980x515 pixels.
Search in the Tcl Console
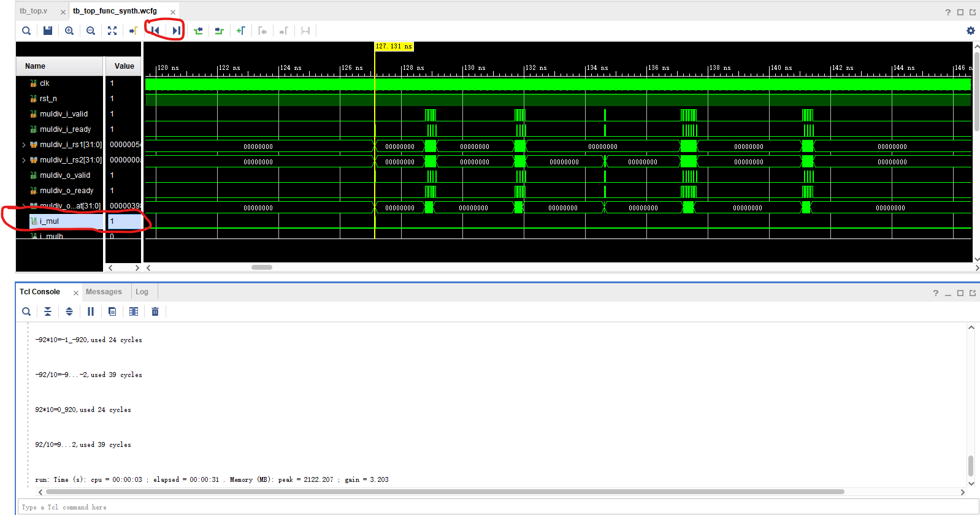pyautogui.click(x=26, y=311)
